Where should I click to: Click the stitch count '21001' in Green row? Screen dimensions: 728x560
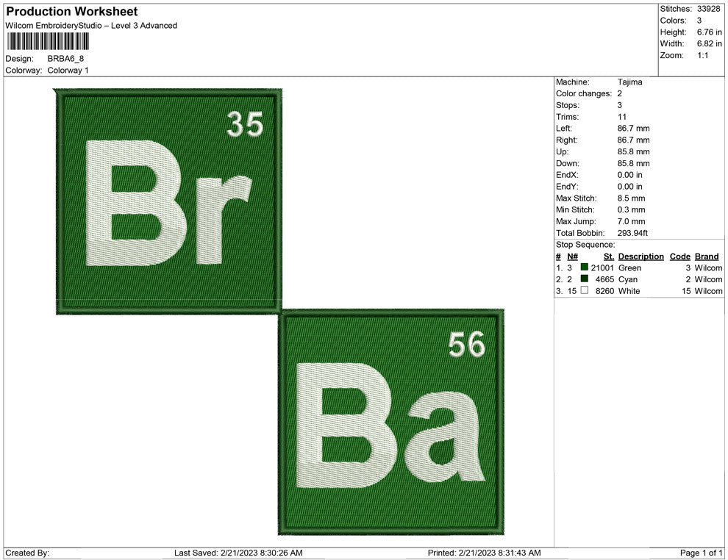point(602,268)
